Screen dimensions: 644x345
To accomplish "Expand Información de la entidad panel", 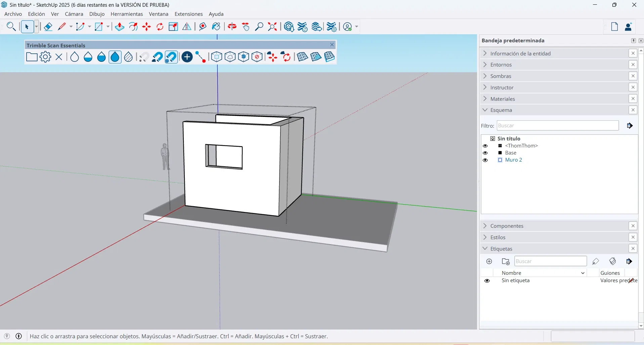I will [485, 53].
